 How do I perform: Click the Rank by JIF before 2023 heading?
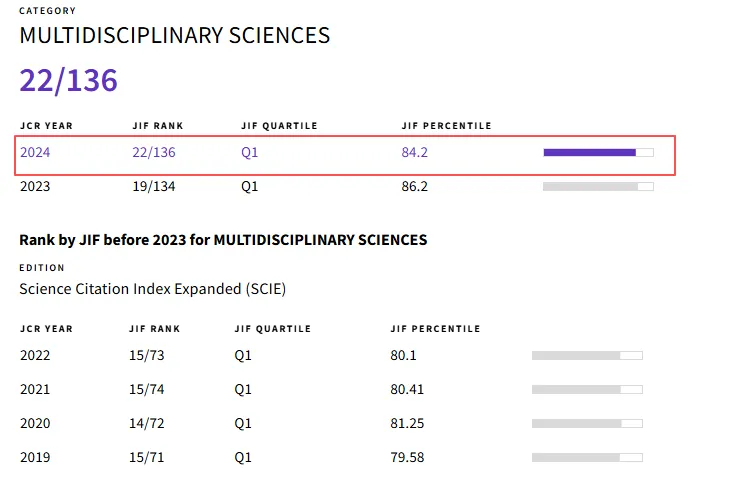pos(223,240)
